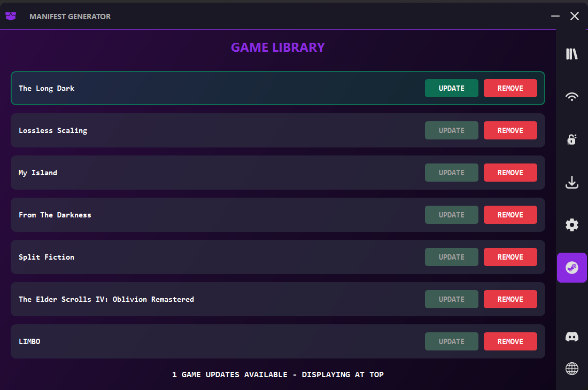Click Update for Split Fiction
Image resolution: width=588 pixels, height=390 pixels.
[x=451, y=257]
